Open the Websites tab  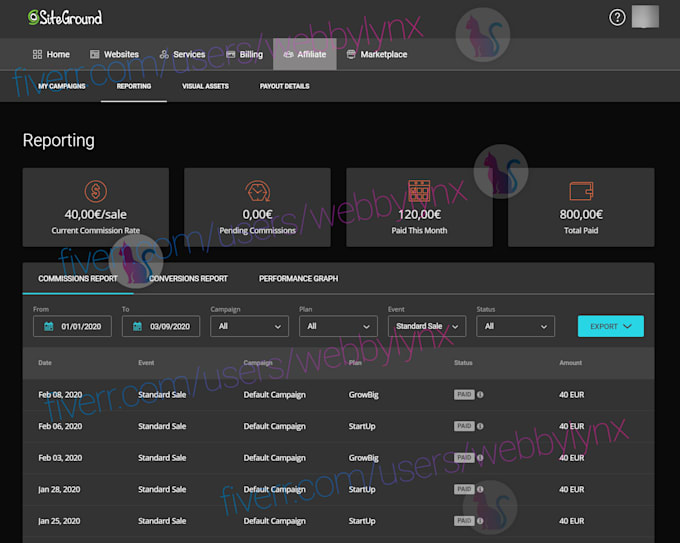tap(114, 54)
